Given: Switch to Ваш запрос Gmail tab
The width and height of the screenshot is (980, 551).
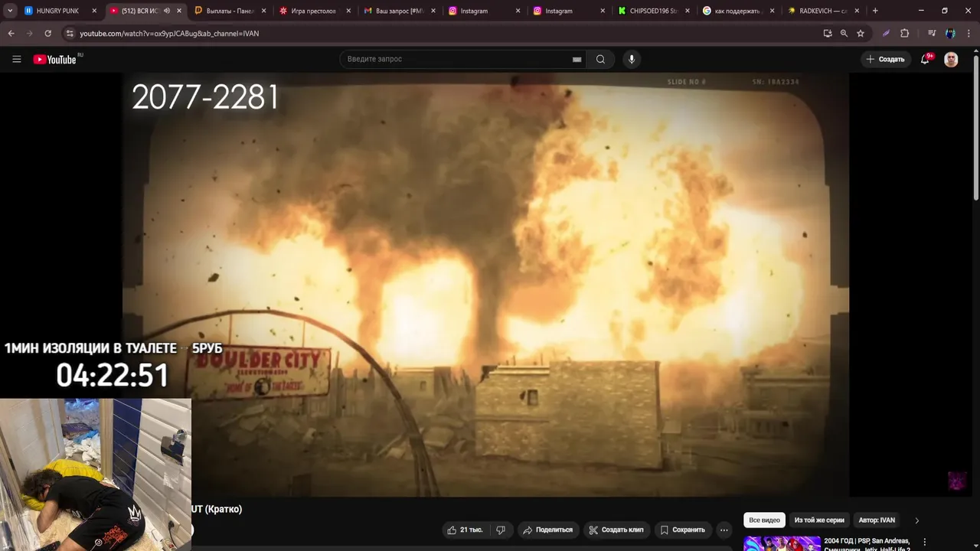Looking at the screenshot, I should tap(399, 11).
